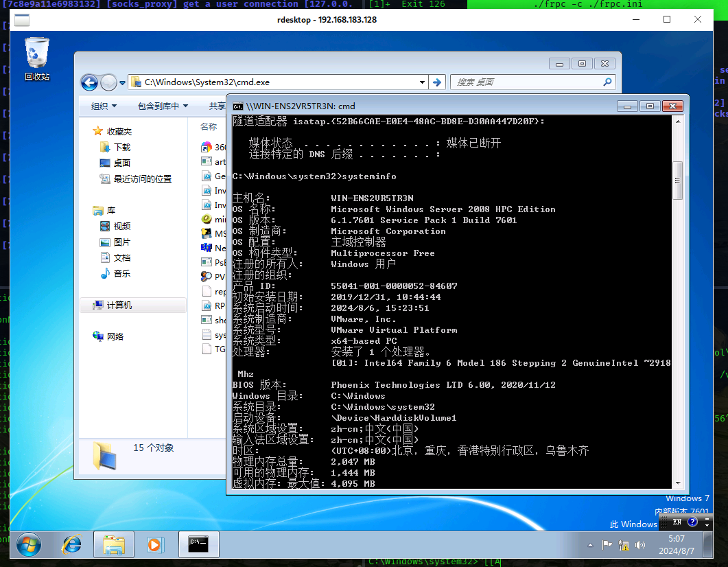728x567 pixels.
Task: Open Windows Media Player from taskbar
Action: (x=154, y=544)
